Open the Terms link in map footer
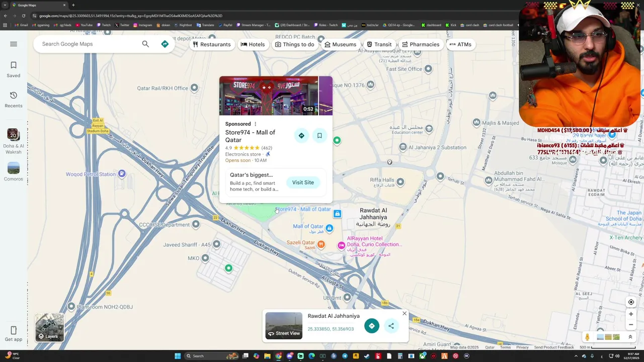Screen dimensions: 644x362 click(505, 347)
